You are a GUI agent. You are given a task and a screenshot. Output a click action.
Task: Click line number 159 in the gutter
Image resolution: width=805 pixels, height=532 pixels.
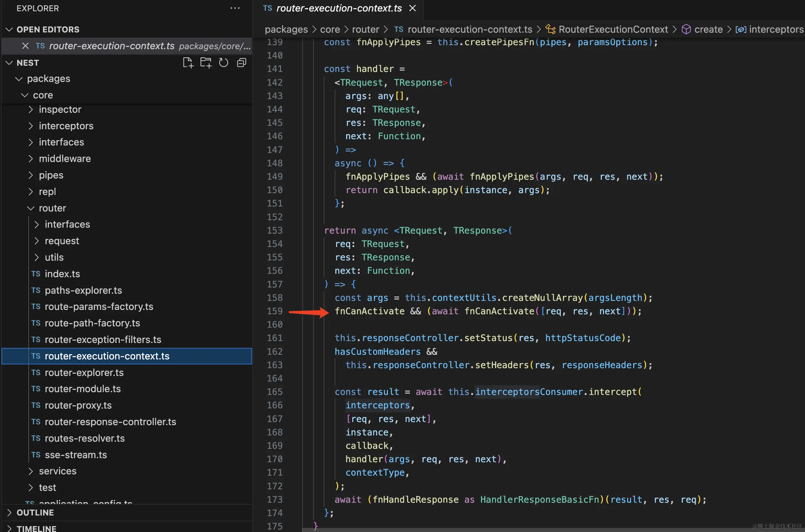274,311
